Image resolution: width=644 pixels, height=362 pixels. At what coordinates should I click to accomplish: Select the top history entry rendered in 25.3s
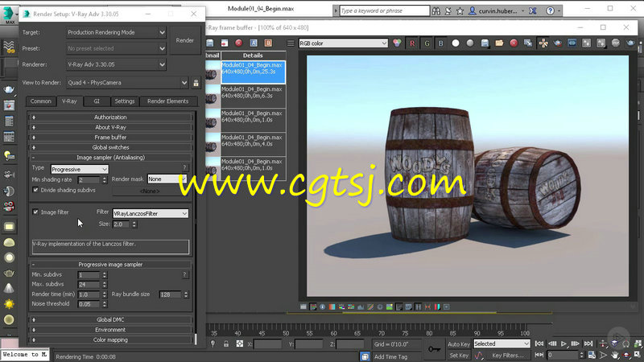(253, 72)
